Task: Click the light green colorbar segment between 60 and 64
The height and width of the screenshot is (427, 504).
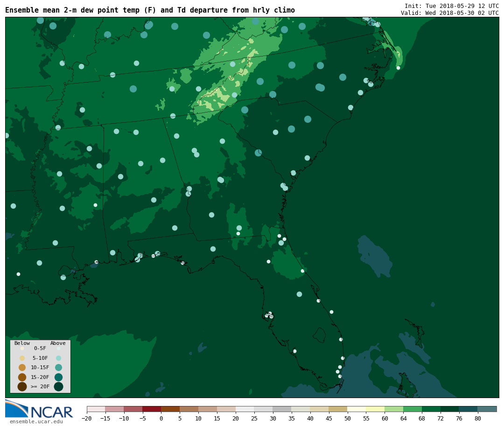Action: click(x=394, y=409)
